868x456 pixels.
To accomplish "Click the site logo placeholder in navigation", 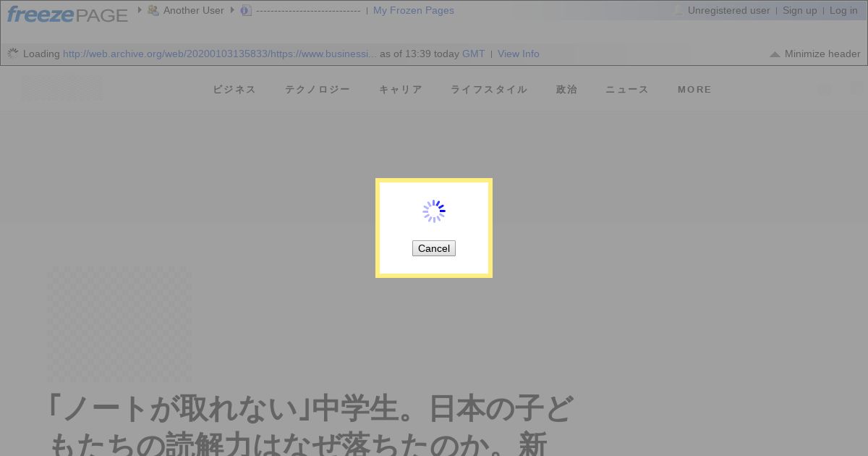I will (x=61, y=89).
